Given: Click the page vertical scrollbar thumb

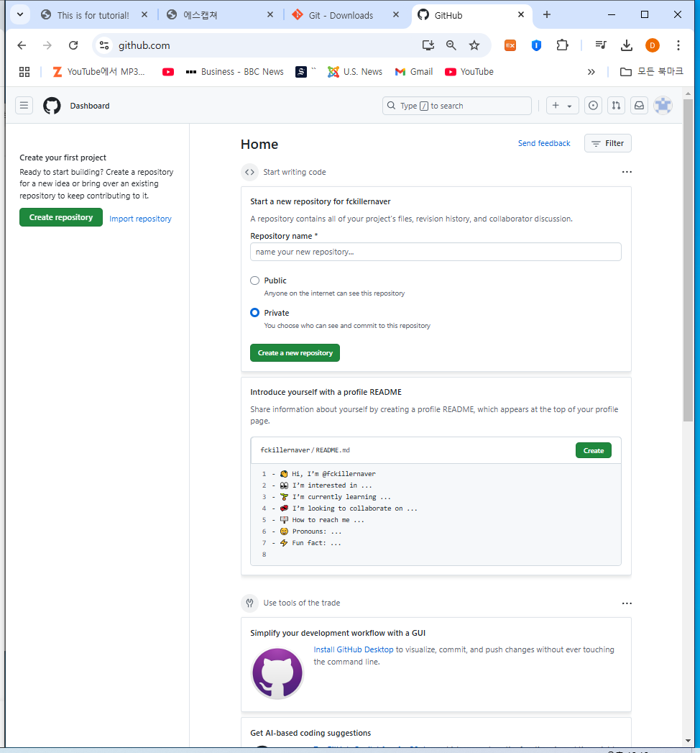Looking at the screenshot, I should (x=688, y=260).
